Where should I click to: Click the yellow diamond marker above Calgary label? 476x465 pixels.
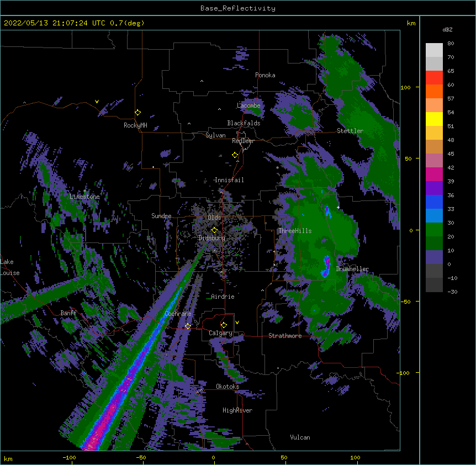224,325
